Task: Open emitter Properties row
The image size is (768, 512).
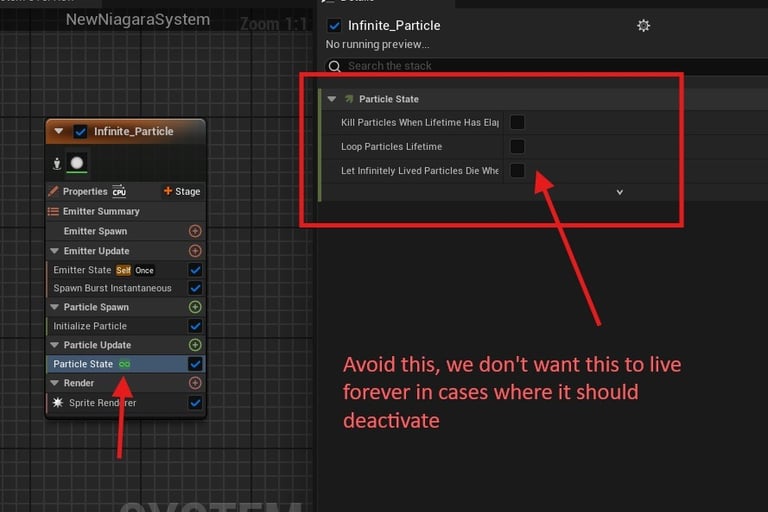Action: click(125, 191)
